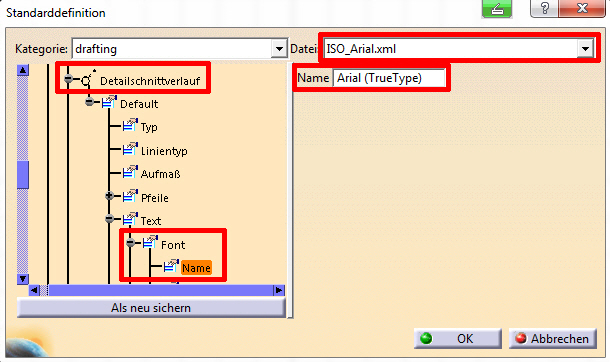610x362 pixels.
Task: Click the tree's vertical scrollbar up arrow
Action: [23, 70]
